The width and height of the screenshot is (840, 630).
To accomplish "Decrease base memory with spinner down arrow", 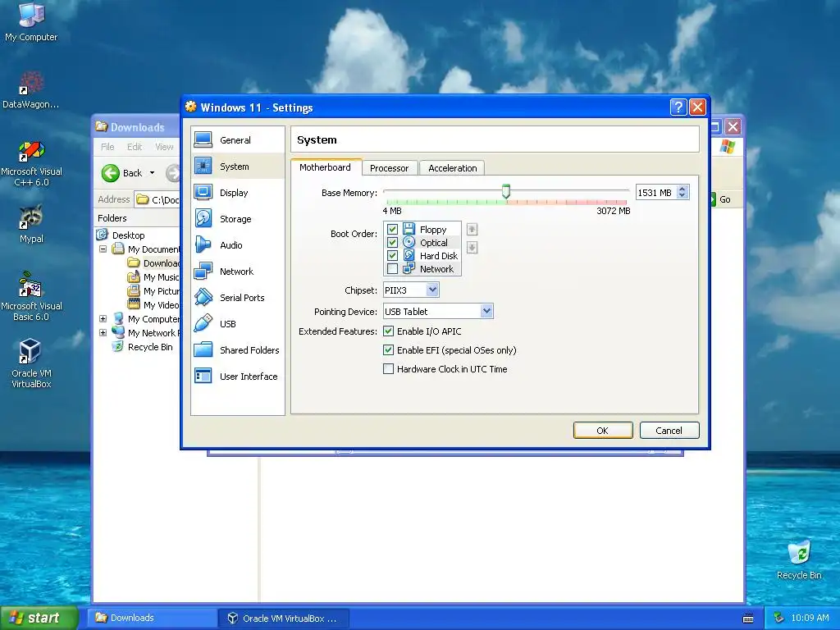I will coord(682,196).
